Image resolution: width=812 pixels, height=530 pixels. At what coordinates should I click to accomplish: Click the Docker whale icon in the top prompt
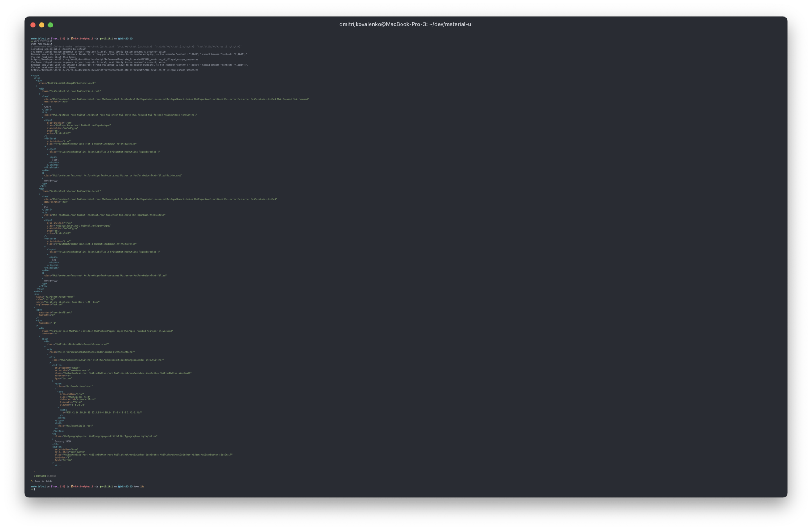(x=119, y=39)
